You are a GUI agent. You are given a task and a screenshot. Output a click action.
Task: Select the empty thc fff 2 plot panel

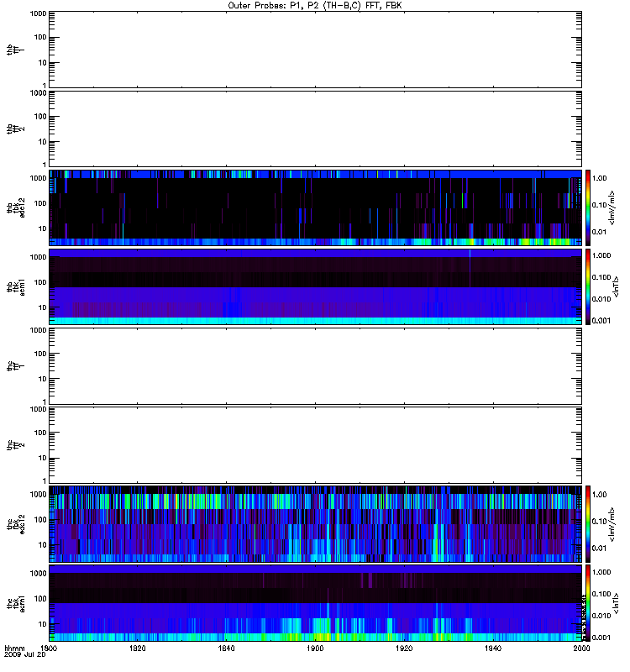pos(316,445)
